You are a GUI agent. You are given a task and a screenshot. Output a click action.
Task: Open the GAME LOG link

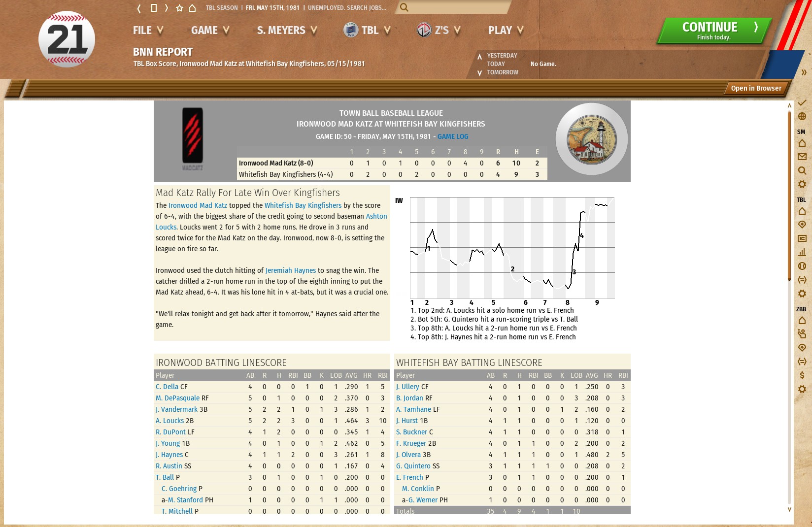point(453,136)
